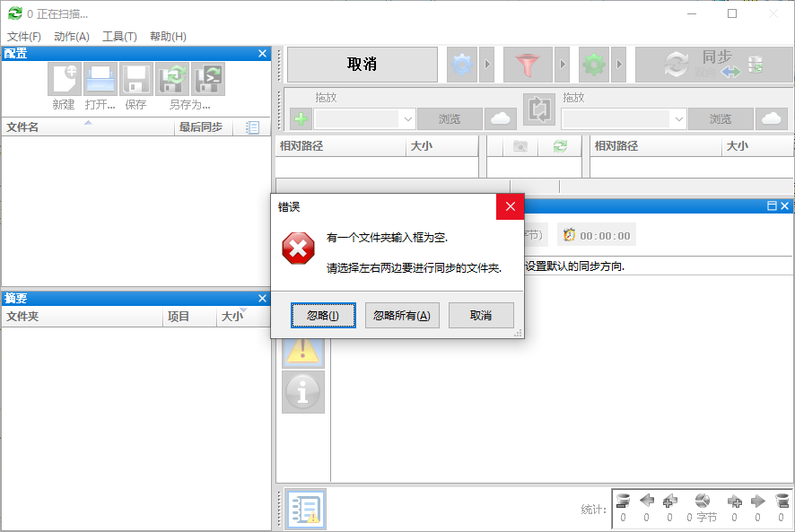Screen dimensions: 795x532
Task: Swap sides using the center swap icon
Action: coord(539,109)
